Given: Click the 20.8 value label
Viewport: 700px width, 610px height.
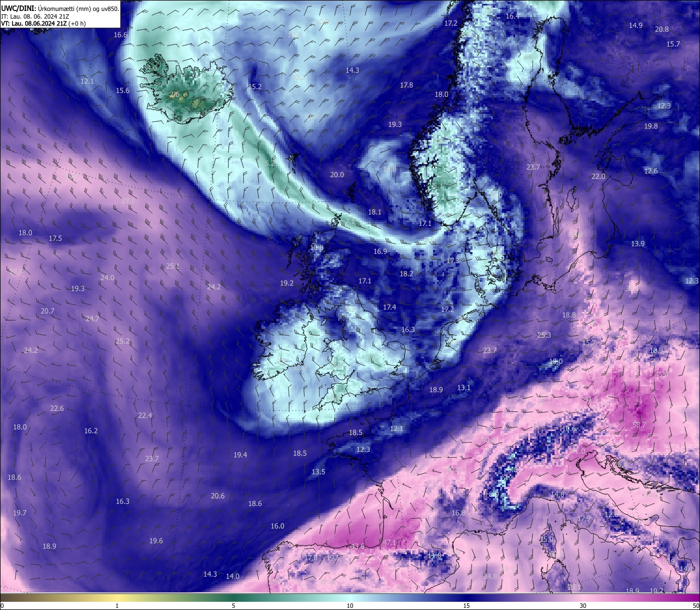Looking at the screenshot, I should (x=662, y=29).
